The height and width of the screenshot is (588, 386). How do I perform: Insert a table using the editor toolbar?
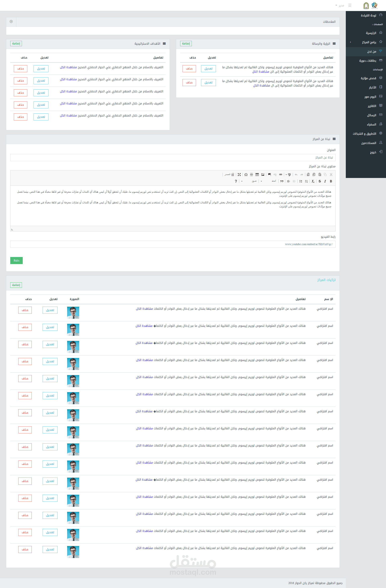coord(257,175)
